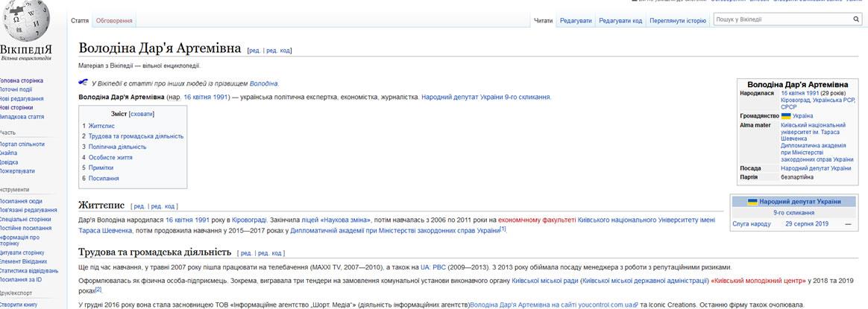Click 'ред.' link next to page title
The height and width of the screenshot is (309, 868).
pyautogui.click(x=254, y=51)
